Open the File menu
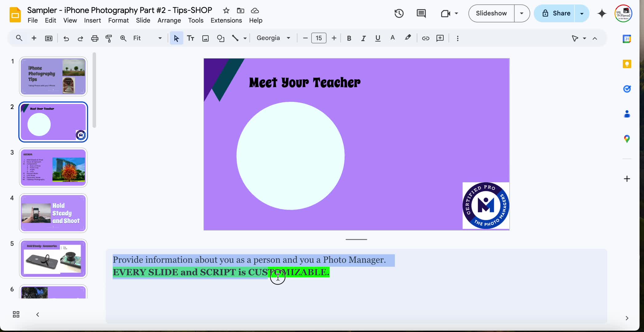The image size is (644, 332). click(33, 20)
